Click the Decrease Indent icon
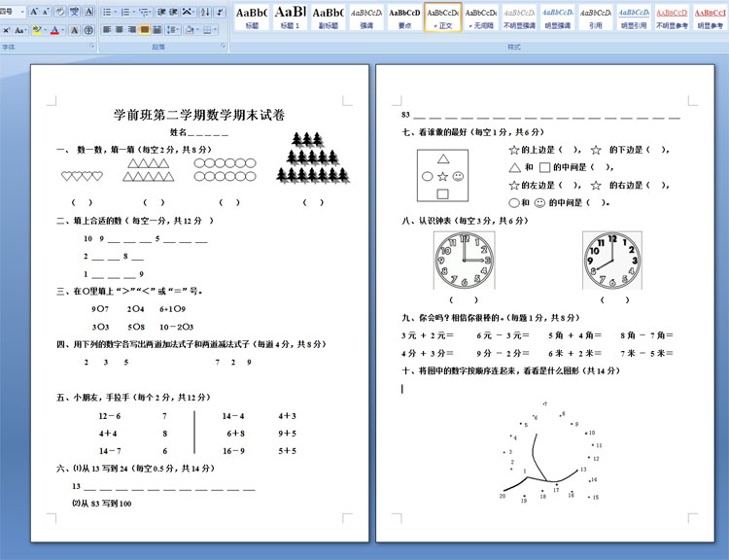 tap(160, 12)
